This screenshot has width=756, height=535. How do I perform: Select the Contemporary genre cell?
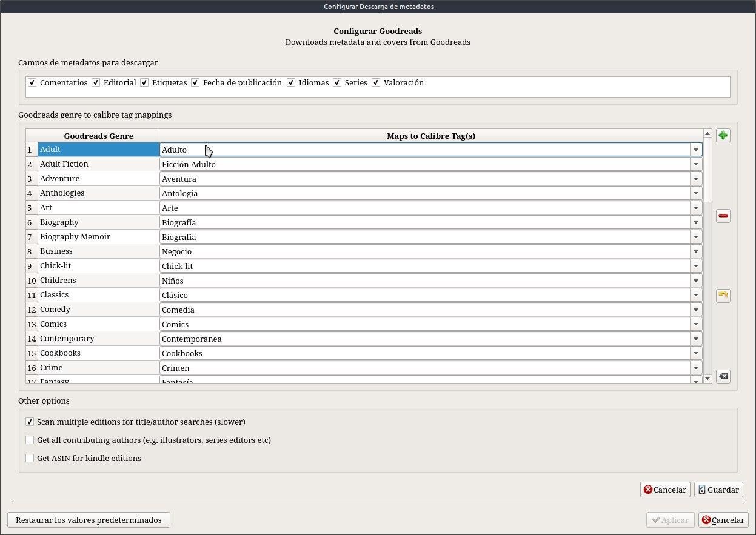click(98, 339)
